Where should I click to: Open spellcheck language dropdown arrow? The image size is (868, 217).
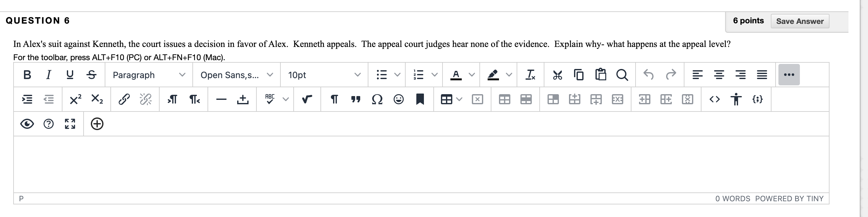(286, 99)
